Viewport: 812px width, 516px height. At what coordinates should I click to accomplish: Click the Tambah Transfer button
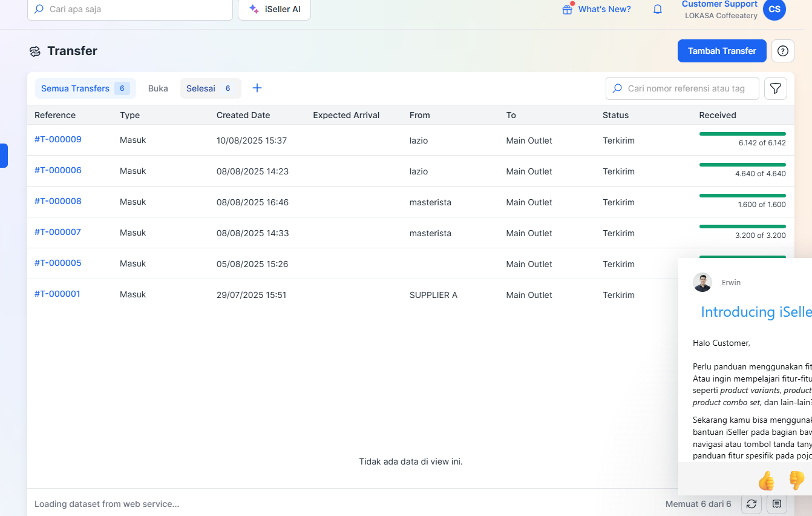(x=722, y=51)
